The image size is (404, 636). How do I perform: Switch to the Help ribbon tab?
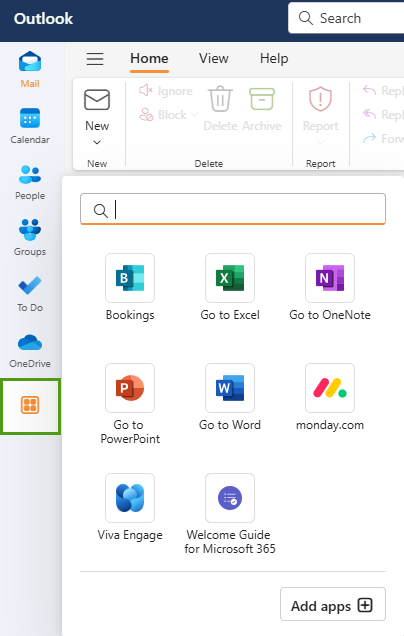point(274,58)
